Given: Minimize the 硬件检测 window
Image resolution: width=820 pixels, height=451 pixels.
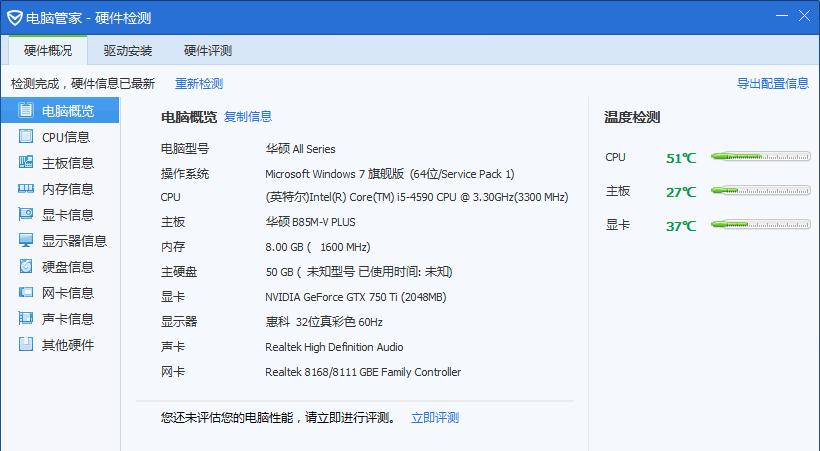Looking at the screenshot, I should click(782, 16).
